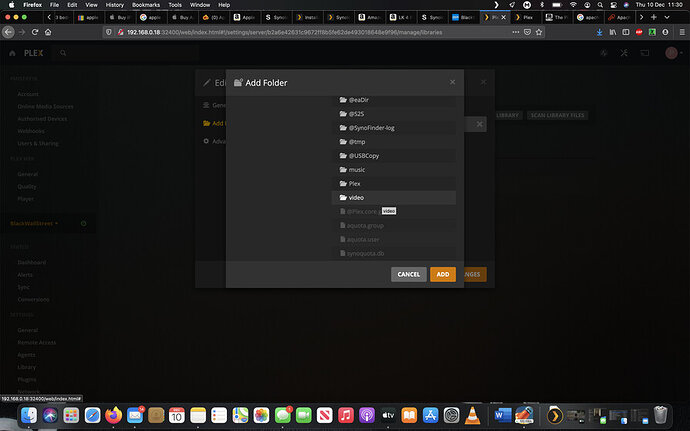
Task: Open Firefox downloads arrow
Action: click(599, 32)
